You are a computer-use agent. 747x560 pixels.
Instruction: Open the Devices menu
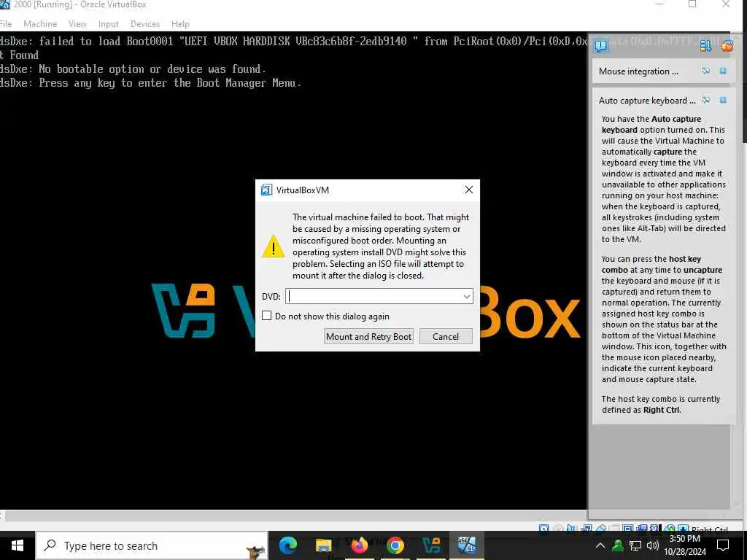pyautogui.click(x=145, y=24)
